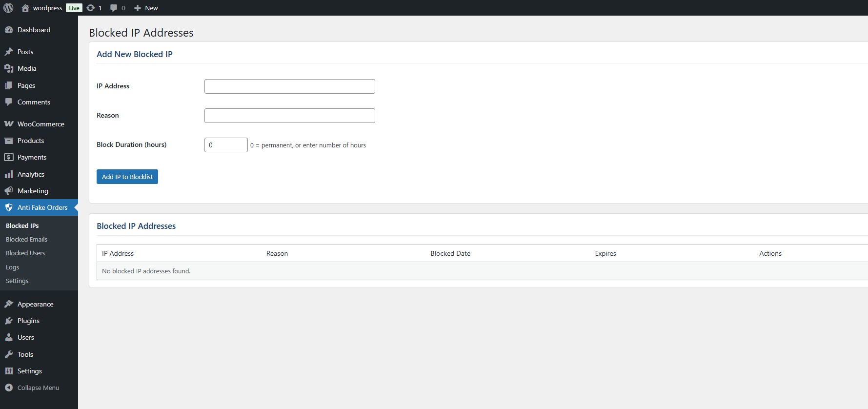The image size is (868, 409).
Task: Click the Plugins plug icon
Action: pyautogui.click(x=9, y=321)
